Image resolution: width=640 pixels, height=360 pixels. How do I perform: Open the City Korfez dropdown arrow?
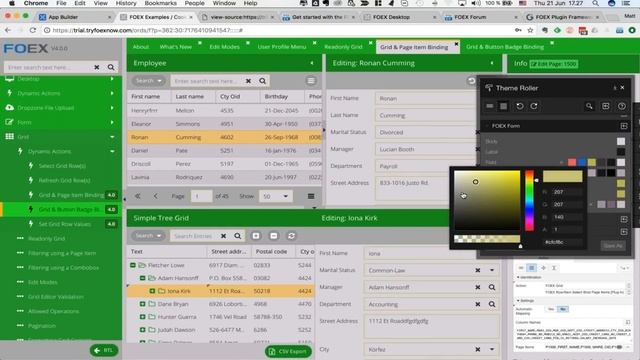492,349
